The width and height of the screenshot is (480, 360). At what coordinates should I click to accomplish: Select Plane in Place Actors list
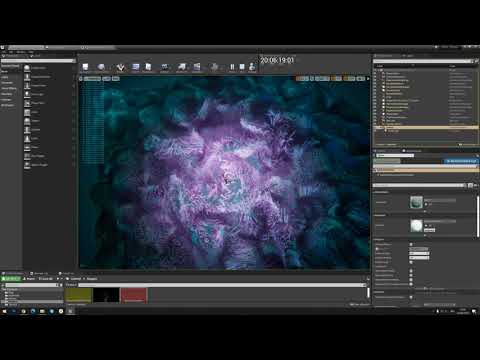coord(48,147)
